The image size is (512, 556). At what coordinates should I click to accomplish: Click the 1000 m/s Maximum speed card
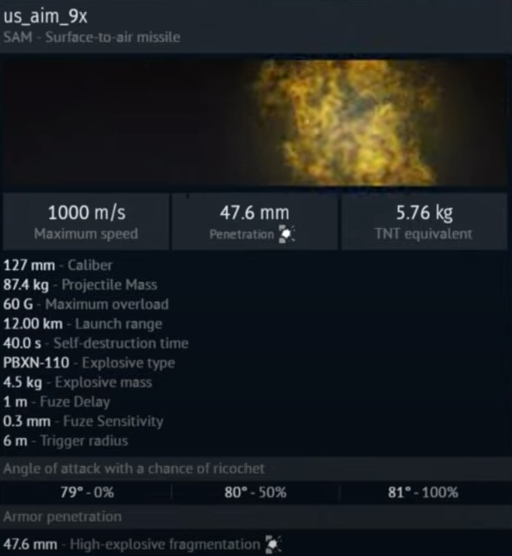[x=86, y=222]
